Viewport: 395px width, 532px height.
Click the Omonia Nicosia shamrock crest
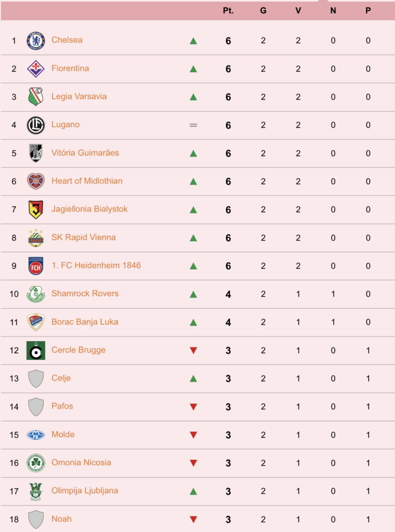[36, 463]
